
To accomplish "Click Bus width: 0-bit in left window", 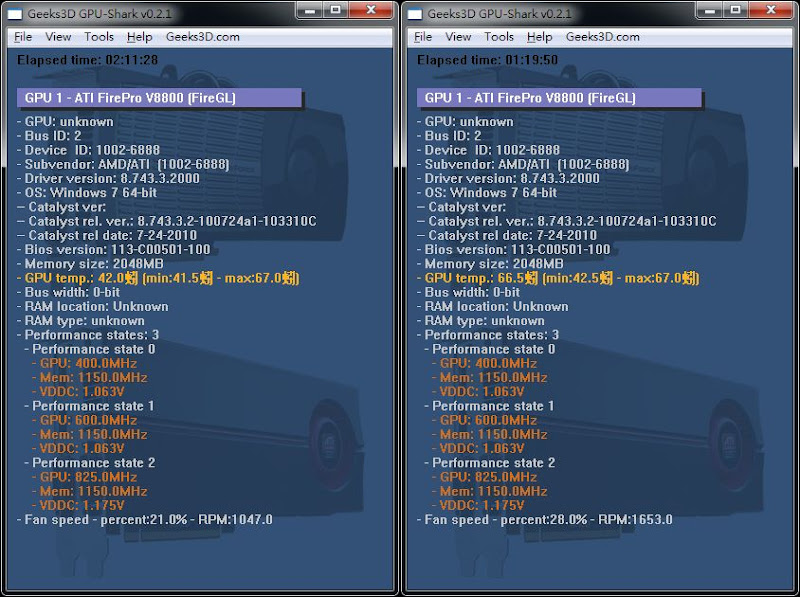I will click(x=68, y=292).
